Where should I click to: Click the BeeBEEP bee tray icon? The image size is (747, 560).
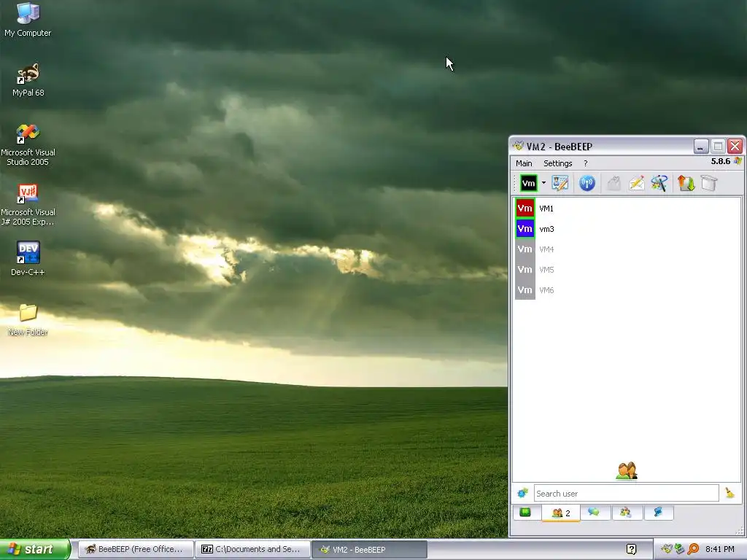click(x=667, y=550)
